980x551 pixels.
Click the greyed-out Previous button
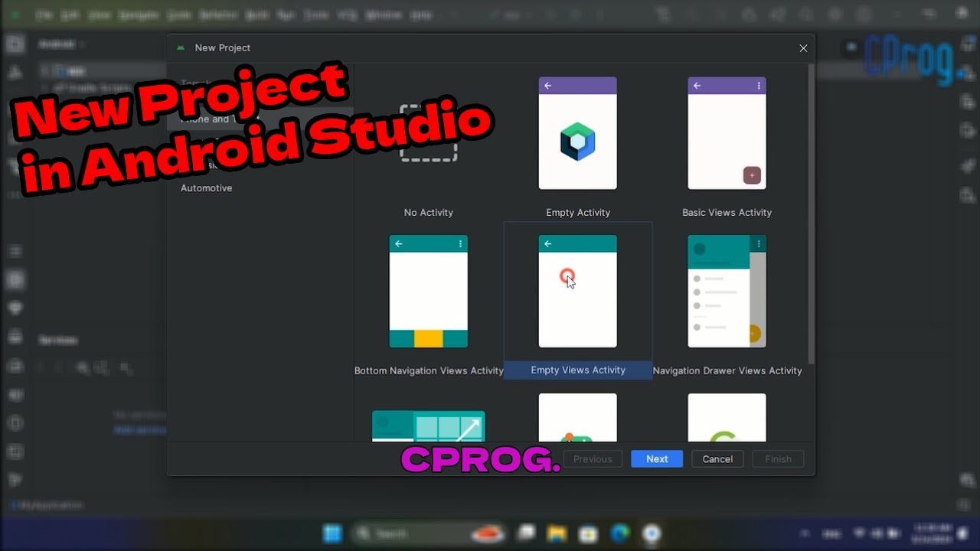pos(593,458)
